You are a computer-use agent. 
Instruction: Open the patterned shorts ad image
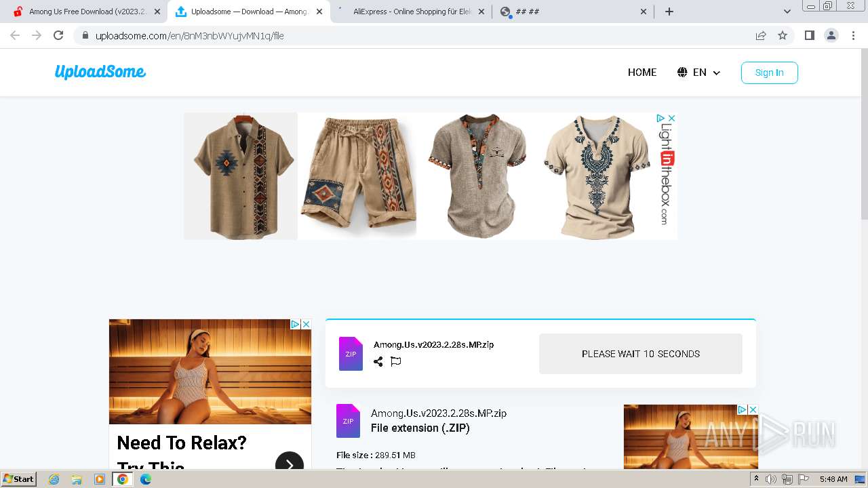coord(358,176)
